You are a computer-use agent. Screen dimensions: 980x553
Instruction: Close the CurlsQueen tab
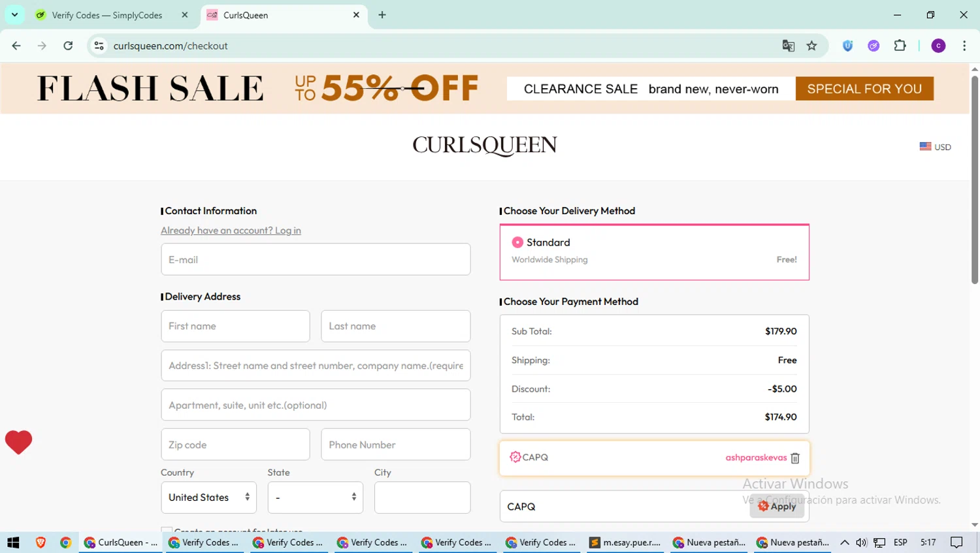point(356,15)
